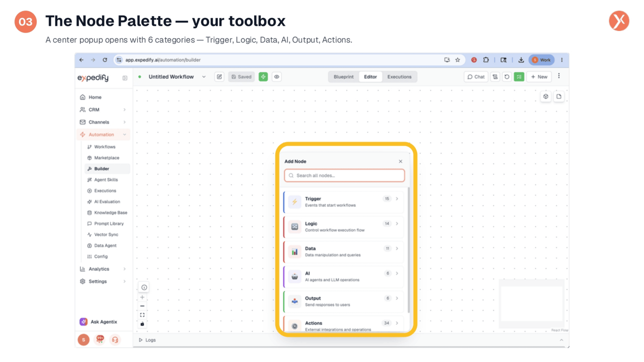644x362 pixels.
Task: Click the history refresh icon in toolbar
Action: [x=507, y=77]
